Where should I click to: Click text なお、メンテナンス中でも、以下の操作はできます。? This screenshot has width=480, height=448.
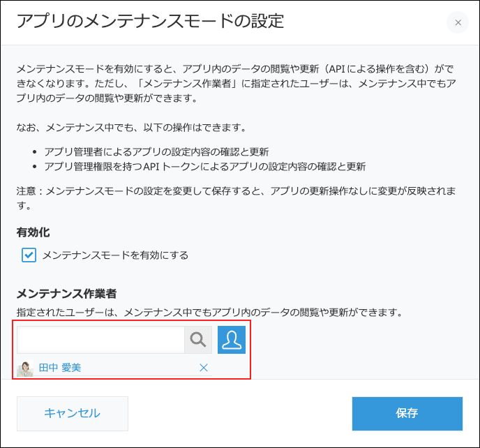coord(132,128)
